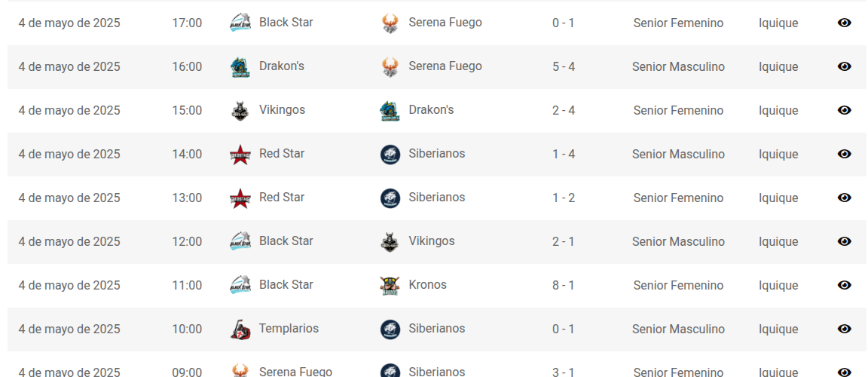The height and width of the screenshot is (377, 868).
Task: Open Siberianos team in the 10:00 row
Action: pyautogui.click(x=437, y=328)
